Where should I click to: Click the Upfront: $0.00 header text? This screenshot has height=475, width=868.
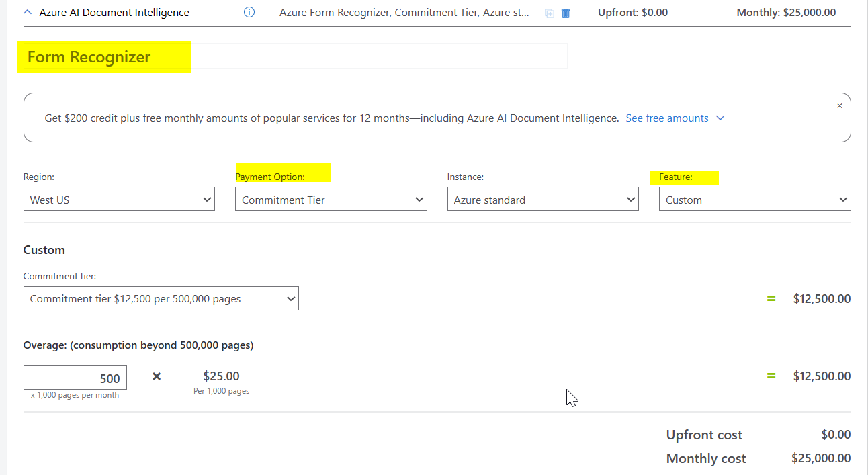(x=633, y=13)
